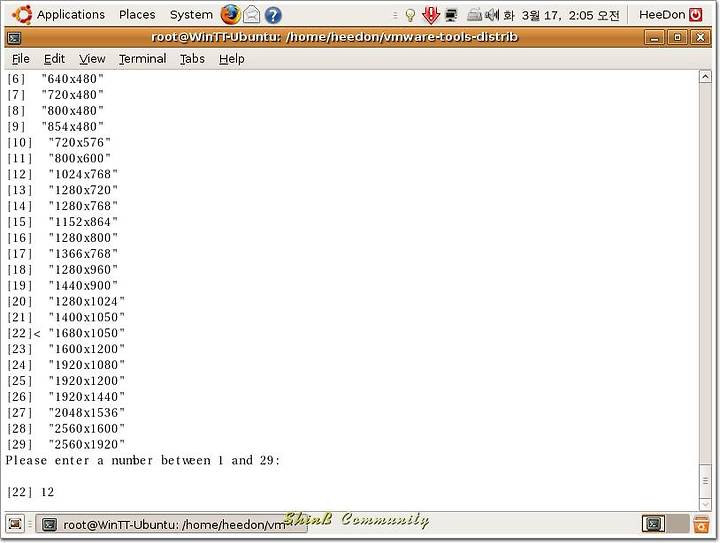Open the Edit menu
The width and height of the screenshot is (720, 543).
click(54, 59)
